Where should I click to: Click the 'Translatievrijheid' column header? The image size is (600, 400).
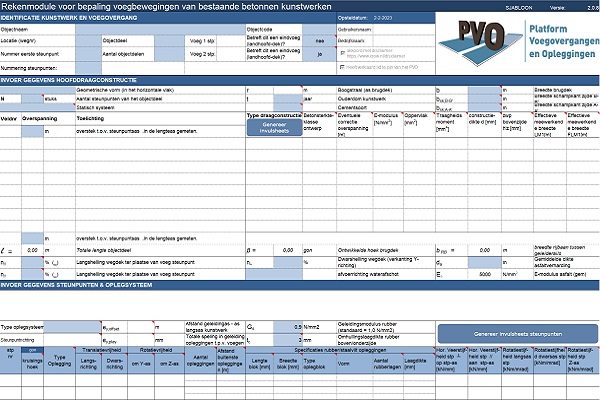point(101,350)
